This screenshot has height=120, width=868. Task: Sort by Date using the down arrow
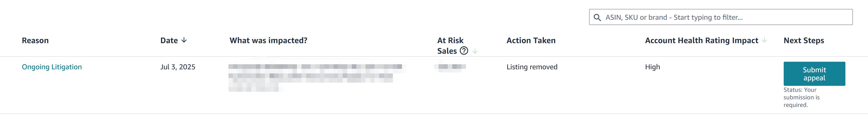[x=184, y=40]
